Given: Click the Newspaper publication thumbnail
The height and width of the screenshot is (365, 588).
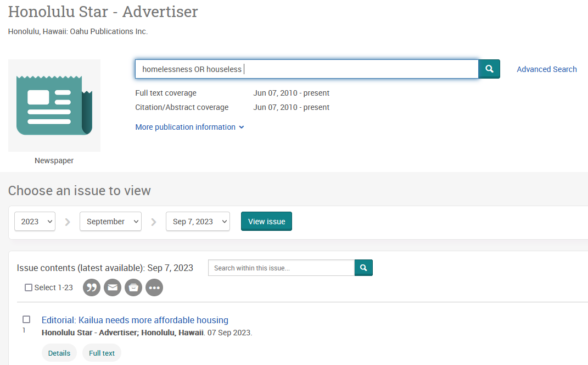Looking at the screenshot, I should (x=54, y=106).
